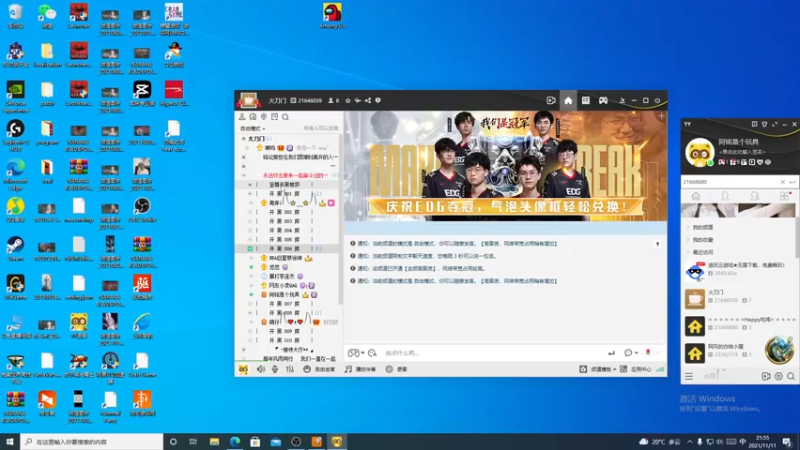Image resolution: width=800 pixels, height=450 pixels.
Task: Open the groups tab in YY main panel
Action: [x=755, y=196]
